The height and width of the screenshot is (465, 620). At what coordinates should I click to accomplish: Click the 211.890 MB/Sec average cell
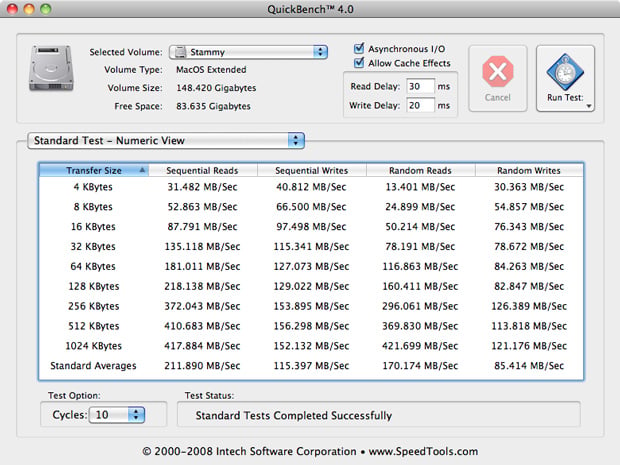(202, 365)
